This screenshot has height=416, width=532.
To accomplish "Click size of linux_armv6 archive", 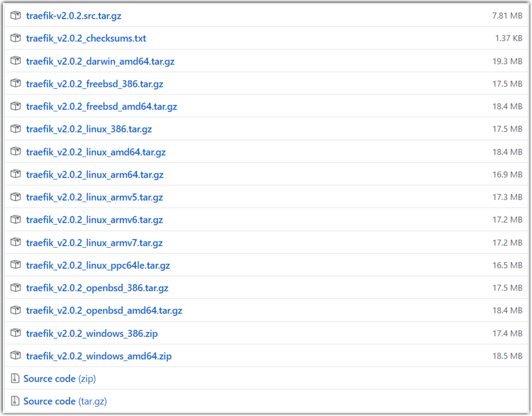I will (x=507, y=220).
